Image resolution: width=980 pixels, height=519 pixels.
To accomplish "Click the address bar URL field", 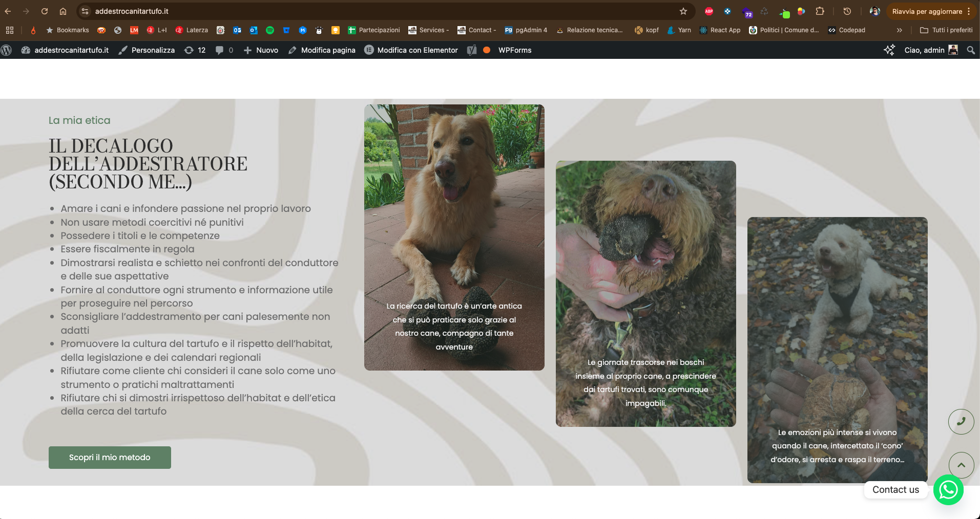I will 359,11.
